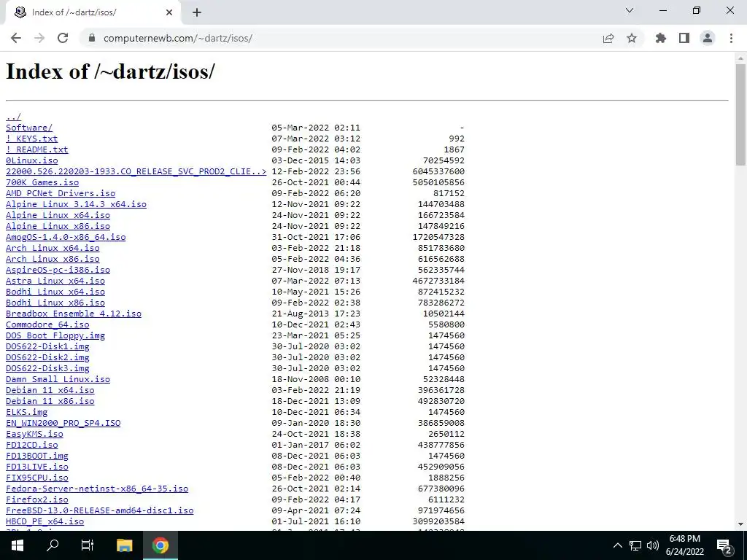The width and height of the screenshot is (747, 560).
Task: Download HBCD_PE_x64.iso
Action: click(x=44, y=522)
